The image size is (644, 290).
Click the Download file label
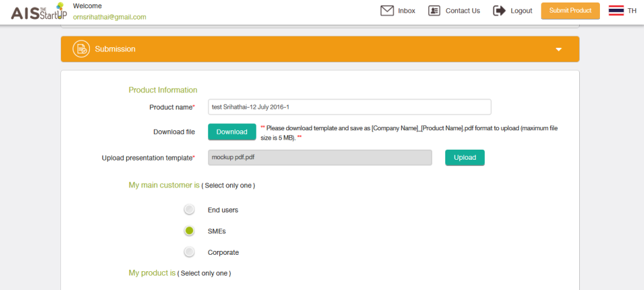click(x=174, y=132)
